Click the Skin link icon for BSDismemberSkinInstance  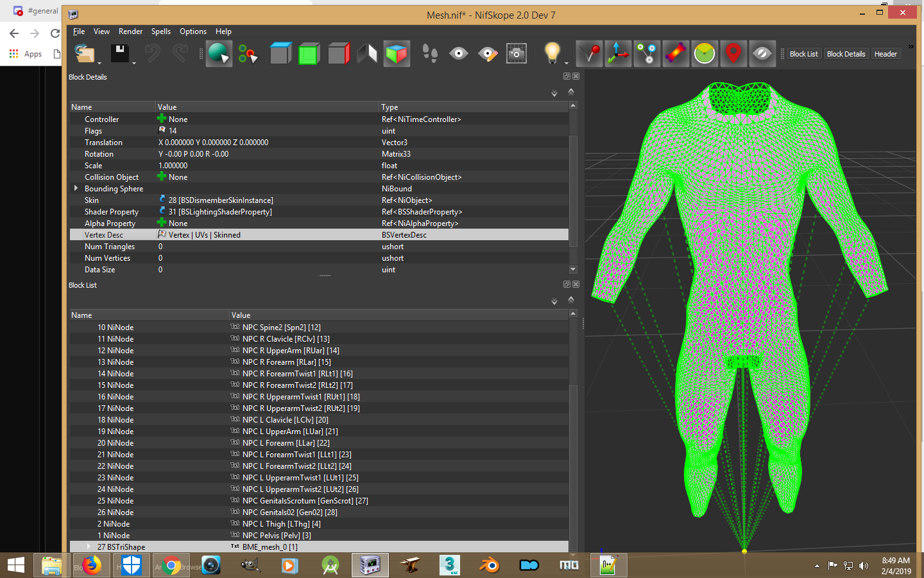point(162,200)
